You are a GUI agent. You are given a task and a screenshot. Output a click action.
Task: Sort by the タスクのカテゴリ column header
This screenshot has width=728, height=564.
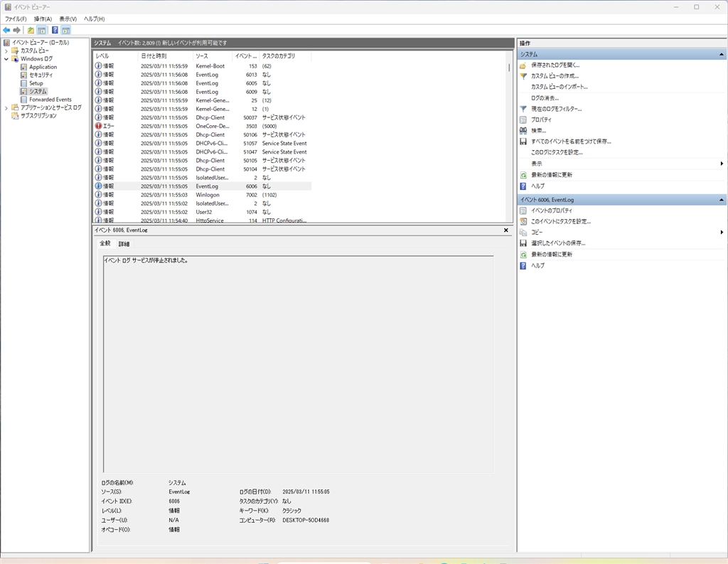tap(285, 55)
